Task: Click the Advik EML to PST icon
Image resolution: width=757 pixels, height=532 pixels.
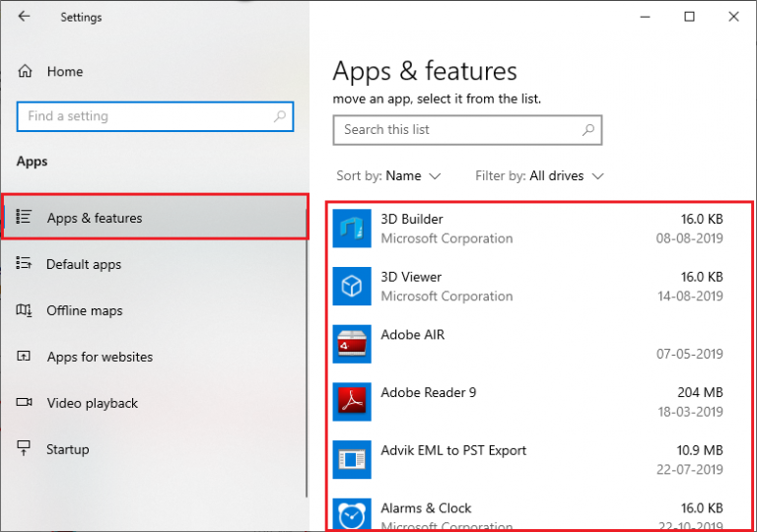Action: [352, 459]
